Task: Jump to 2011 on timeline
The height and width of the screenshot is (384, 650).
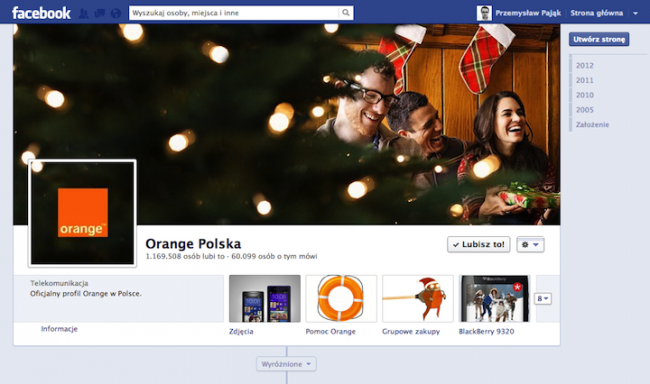Action: tap(585, 80)
